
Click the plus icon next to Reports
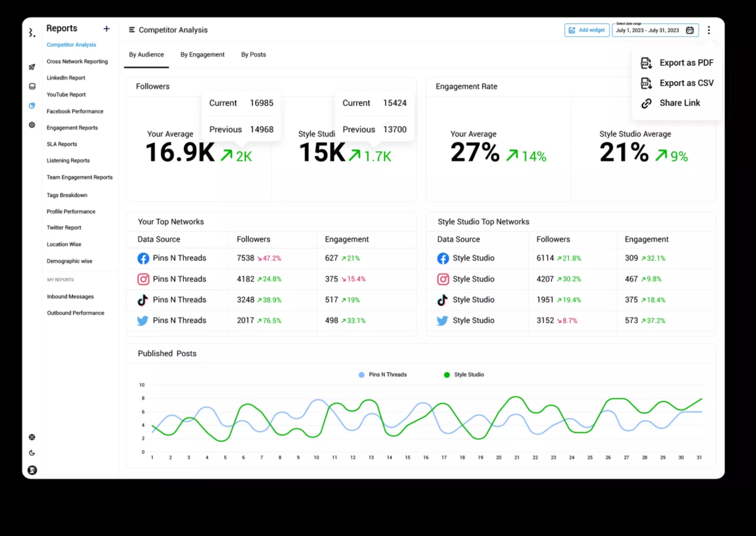106,28
